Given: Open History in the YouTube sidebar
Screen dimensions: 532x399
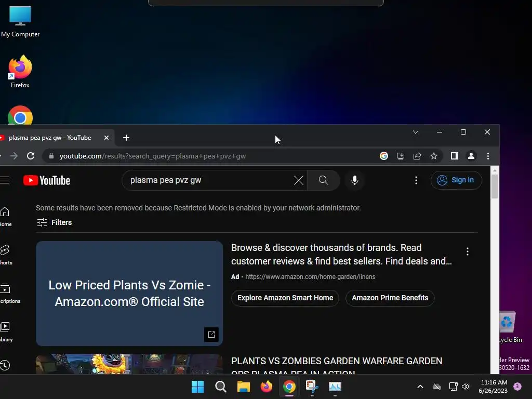Looking at the screenshot, I should point(5,365).
